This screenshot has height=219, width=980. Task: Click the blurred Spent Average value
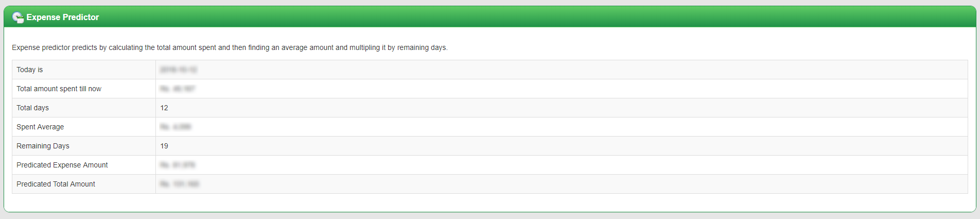coord(176,127)
